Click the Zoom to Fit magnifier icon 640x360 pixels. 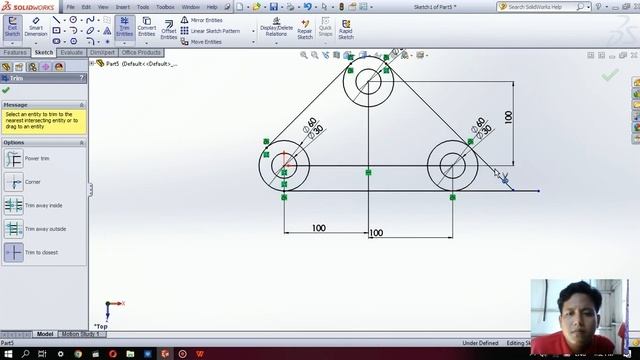tap(304, 55)
